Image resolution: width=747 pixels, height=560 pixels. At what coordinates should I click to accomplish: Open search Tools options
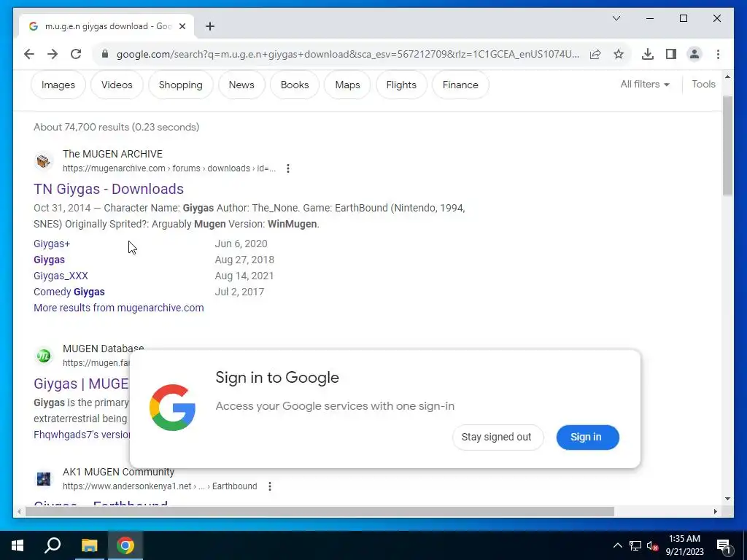point(703,85)
